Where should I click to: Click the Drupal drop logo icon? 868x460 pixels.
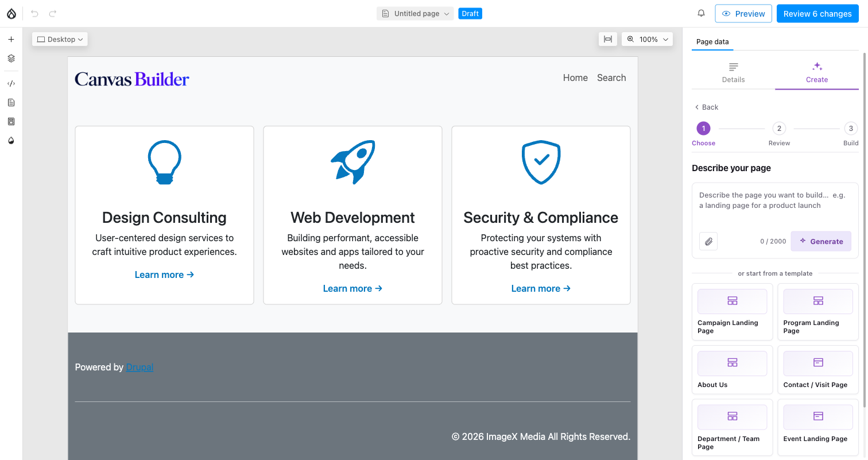[11, 13]
